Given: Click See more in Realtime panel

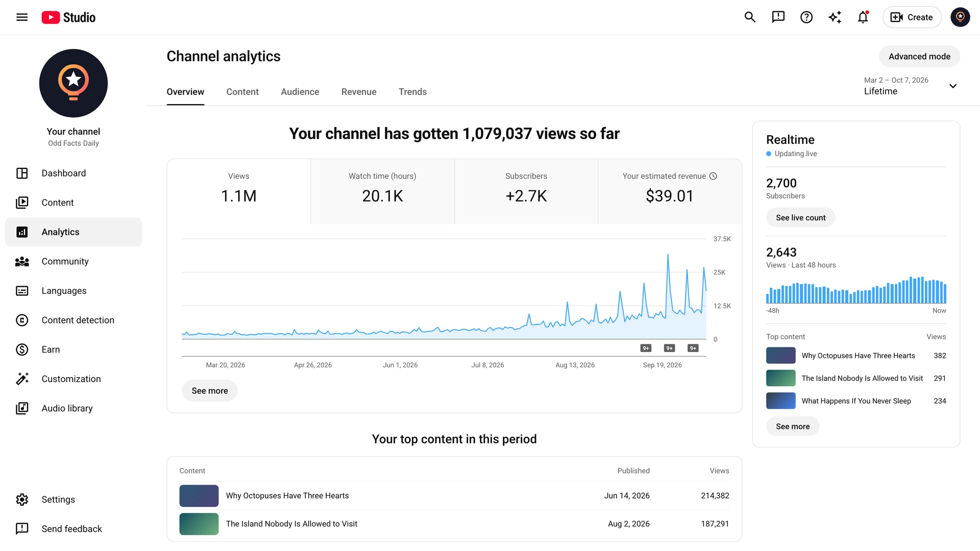Looking at the screenshot, I should point(793,427).
